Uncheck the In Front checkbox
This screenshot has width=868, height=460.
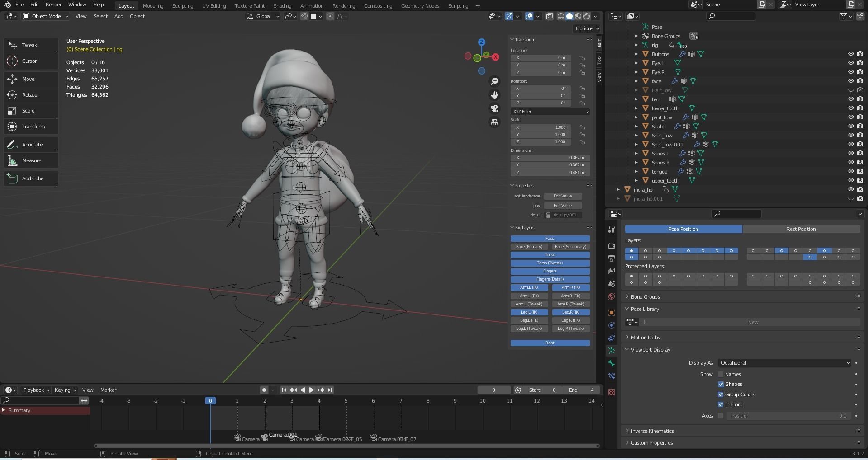pos(721,404)
